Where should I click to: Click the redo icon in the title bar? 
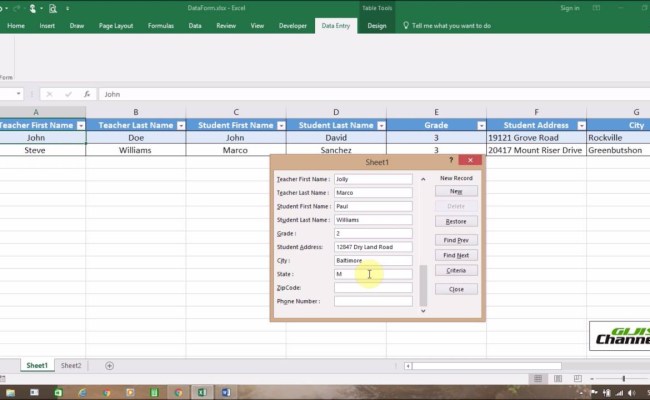(17, 8)
